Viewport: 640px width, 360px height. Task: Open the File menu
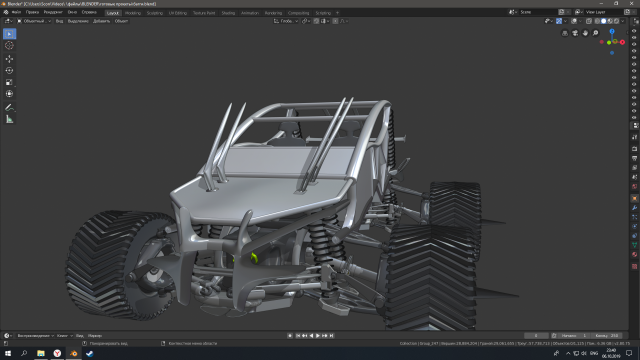(16, 12)
